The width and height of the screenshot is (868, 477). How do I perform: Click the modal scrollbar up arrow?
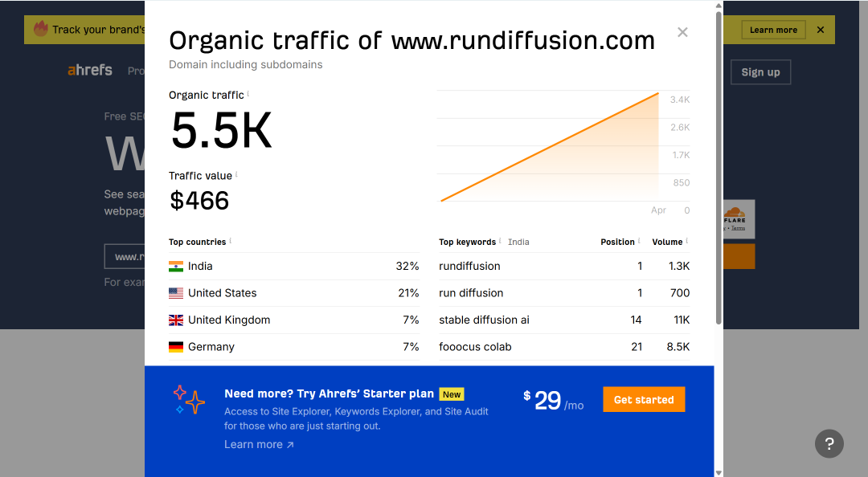tap(719, 6)
